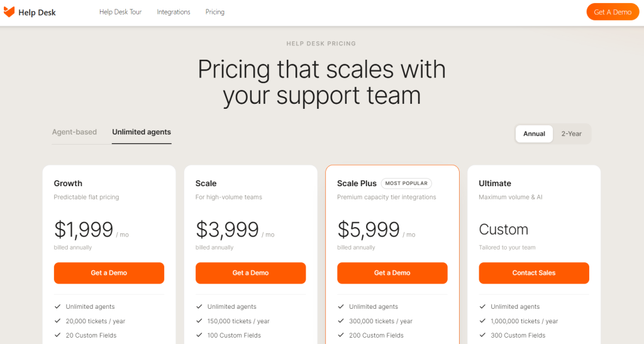The image size is (644, 344).
Task: Click checkmark icon beside 20,000 tickets / year
Action: click(57, 321)
